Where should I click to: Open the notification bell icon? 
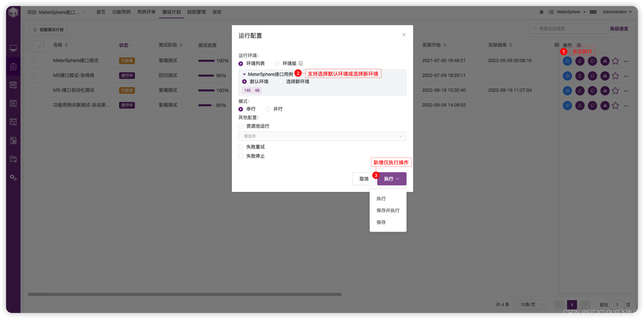(x=541, y=12)
